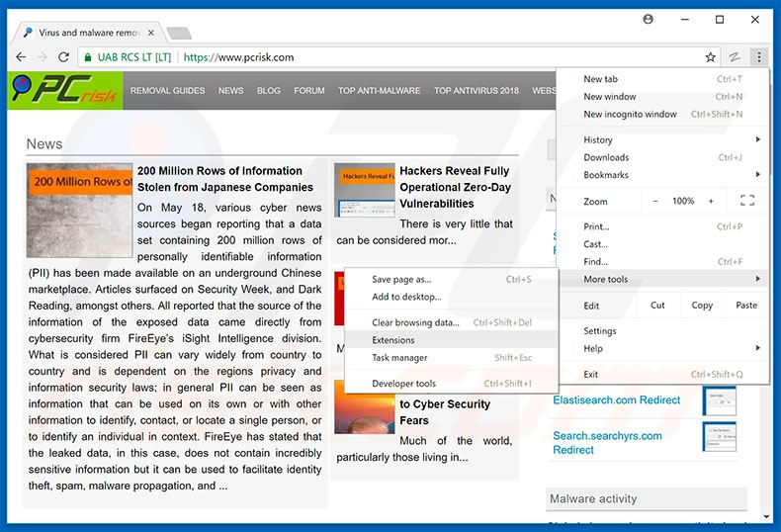Open the Search.searchyrs.com Redirect link

point(607,442)
